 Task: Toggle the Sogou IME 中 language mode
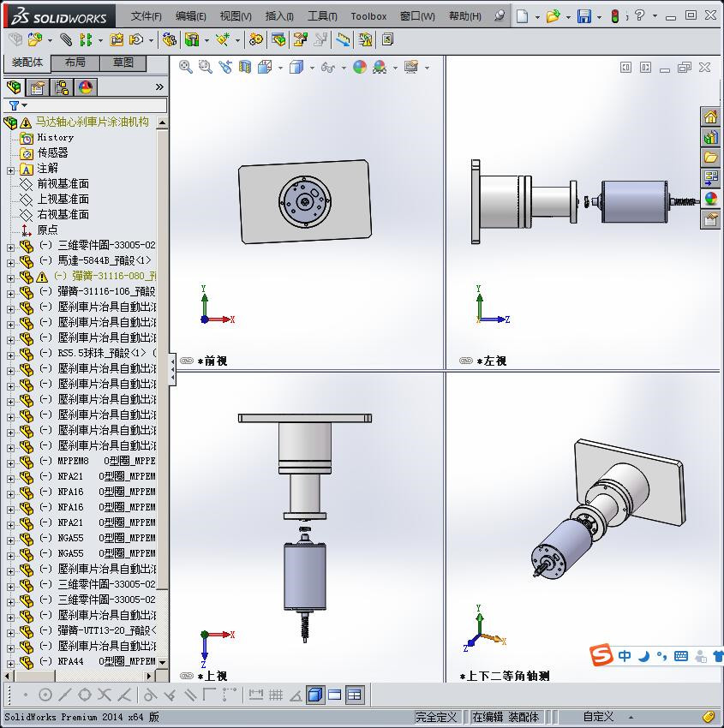(625, 655)
